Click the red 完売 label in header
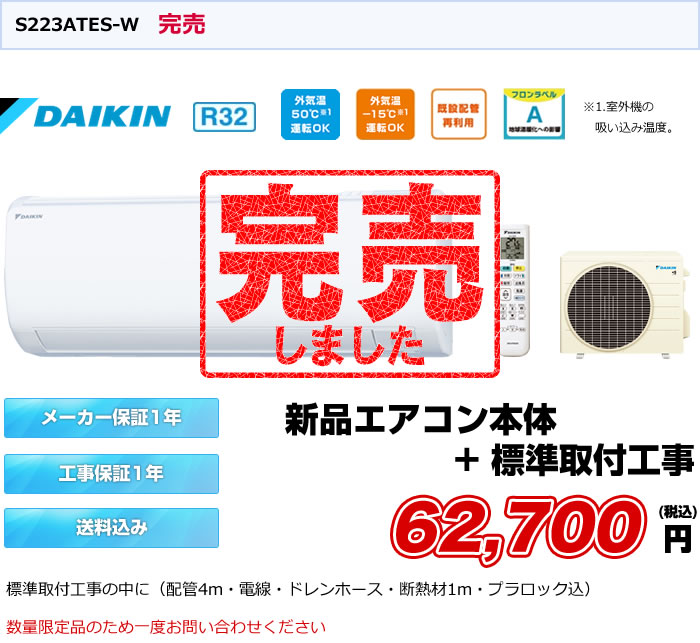 [182, 24]
